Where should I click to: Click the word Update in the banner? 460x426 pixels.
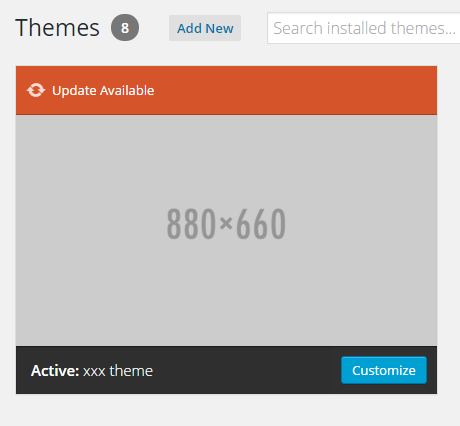click(74, 91)
